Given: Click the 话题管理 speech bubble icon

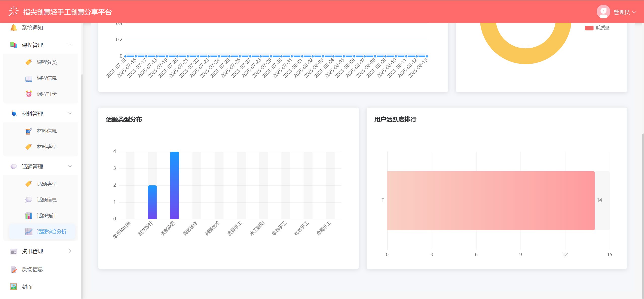Looking at the screenshot, I should (x=14, y=167).
